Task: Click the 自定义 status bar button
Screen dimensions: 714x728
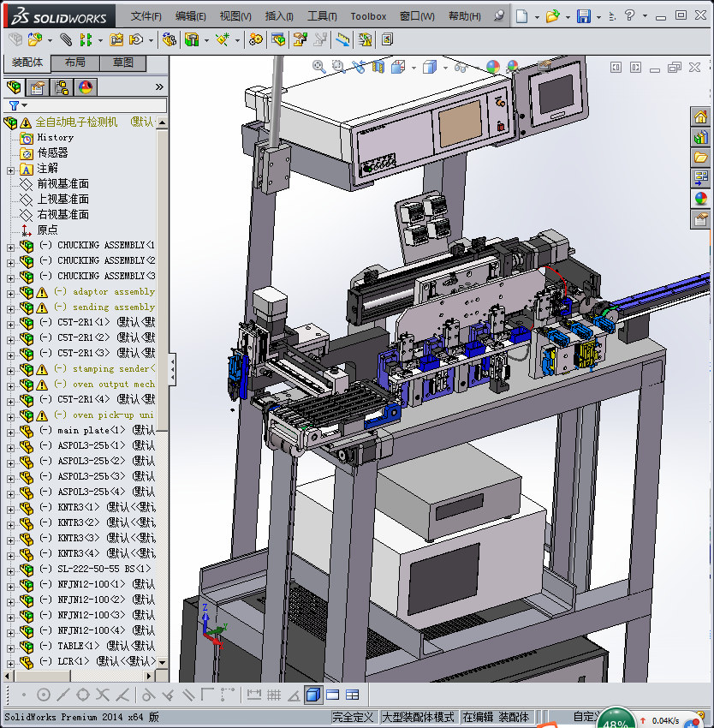Action: click(x=586, y=717)
